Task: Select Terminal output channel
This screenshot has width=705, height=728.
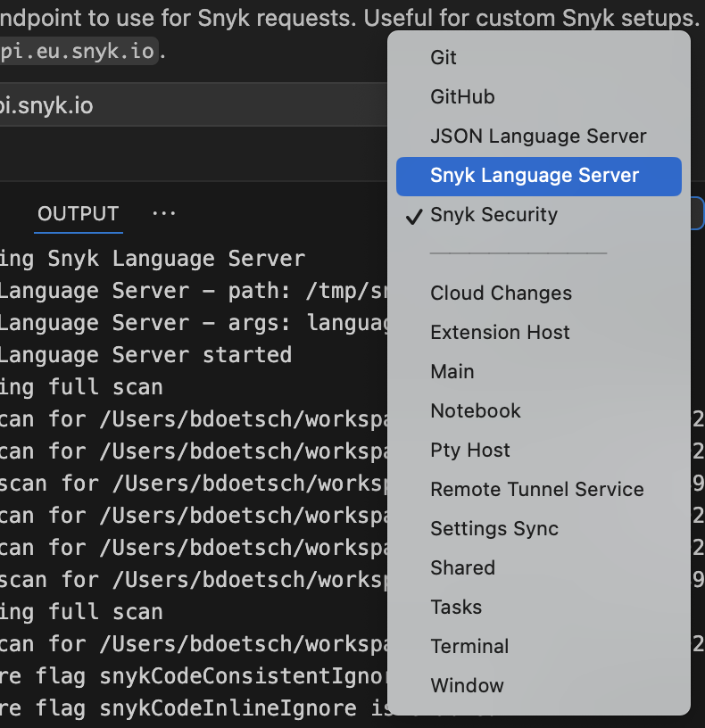Action: 469,646
